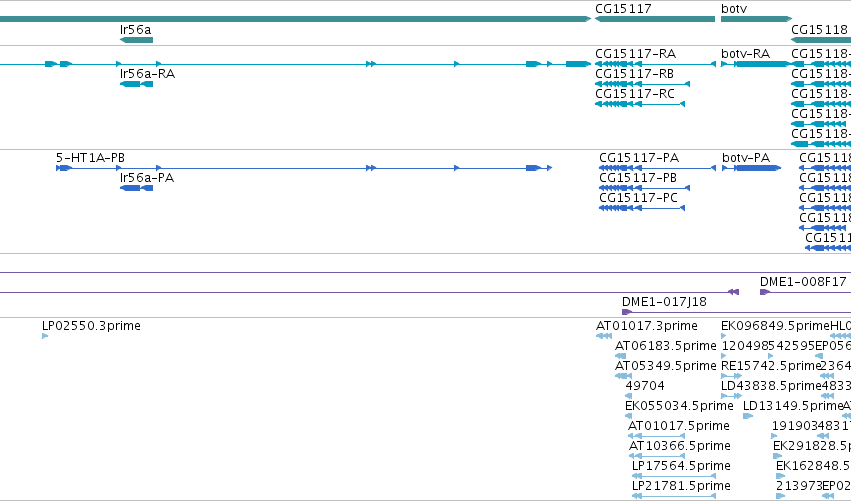
Task: Click the Ir56a gene label
Action: click(x=136, y=30)
